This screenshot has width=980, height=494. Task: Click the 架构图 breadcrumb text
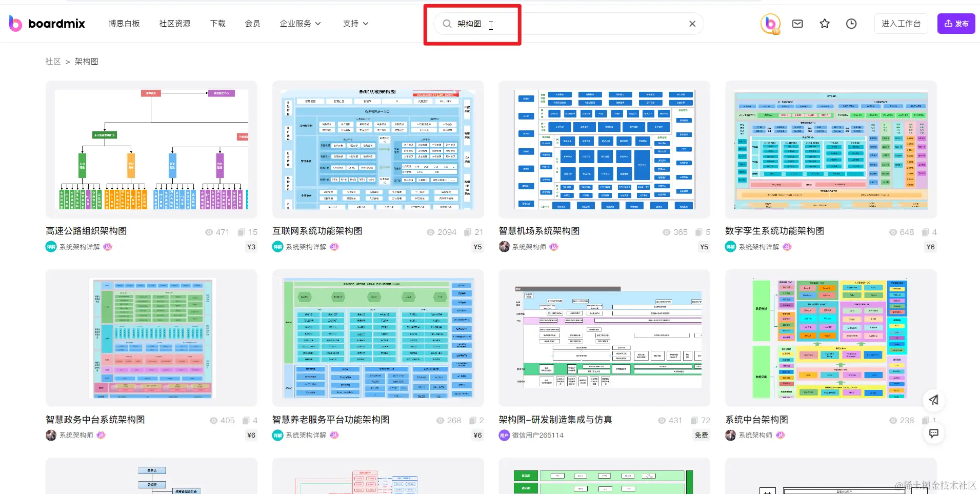pos(87,62)
